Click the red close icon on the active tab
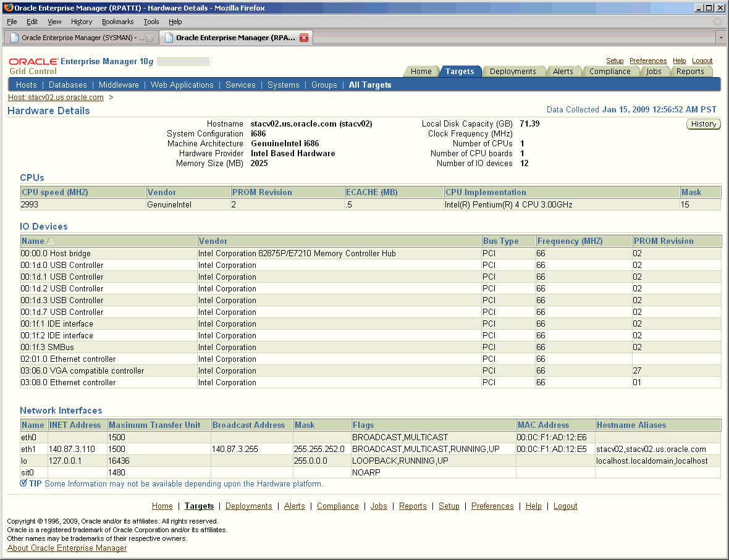729x560 pixels. 302,37
